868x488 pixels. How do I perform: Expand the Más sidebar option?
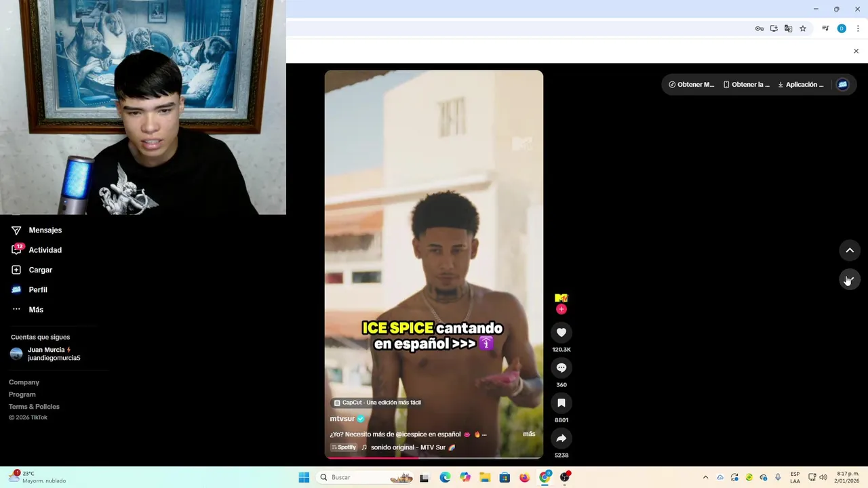coord(28,310)
